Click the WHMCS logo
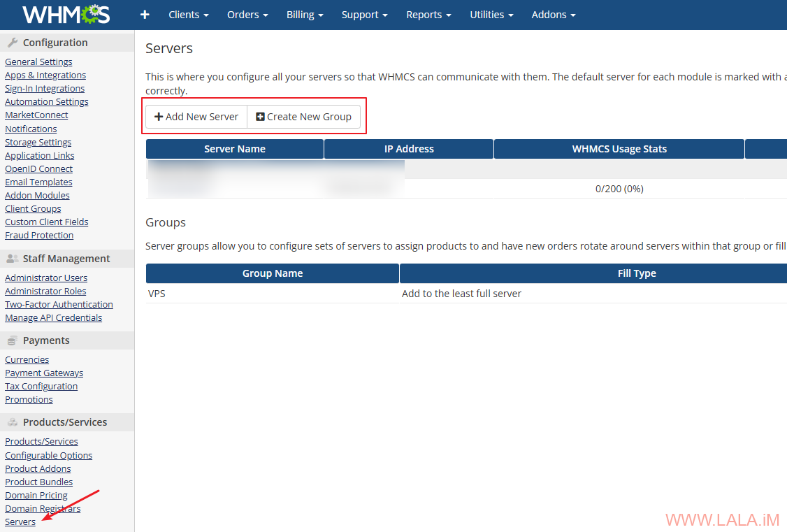787x532 pixels. click(65, 15)
